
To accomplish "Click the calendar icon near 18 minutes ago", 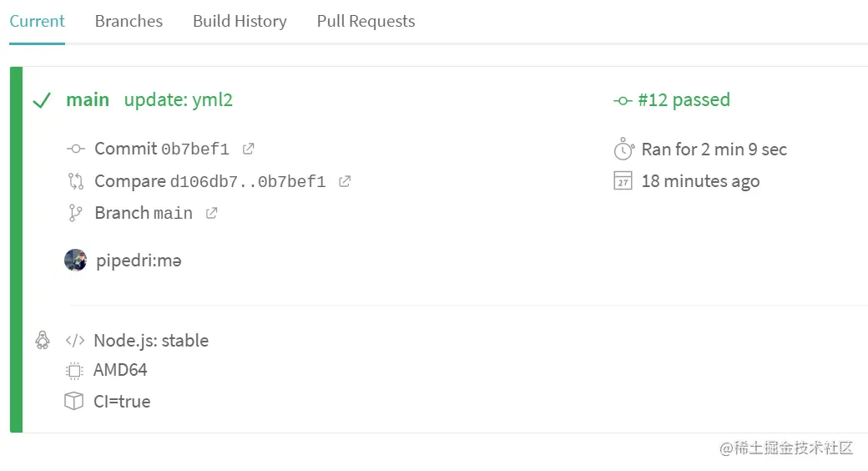I will [x=623, y=181].
